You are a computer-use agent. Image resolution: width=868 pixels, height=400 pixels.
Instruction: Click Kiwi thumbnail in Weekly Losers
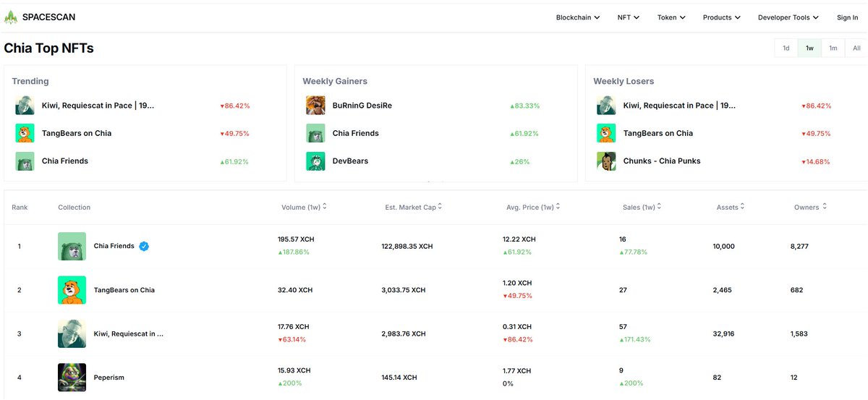[x=606, y=106]
